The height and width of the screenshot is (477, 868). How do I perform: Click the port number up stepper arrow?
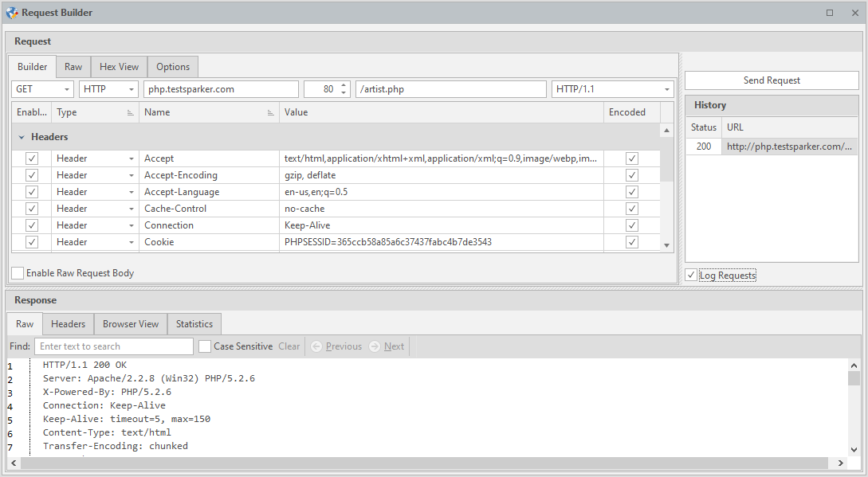(344, 84)
